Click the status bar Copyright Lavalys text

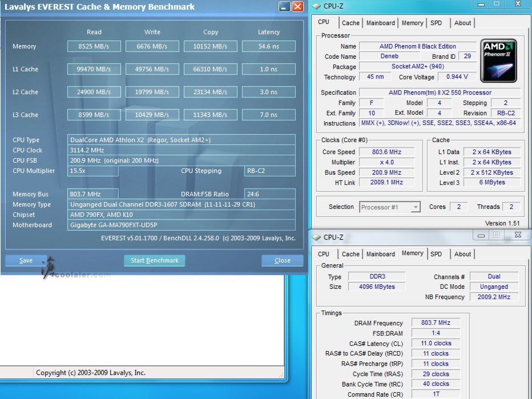(91, 373)
